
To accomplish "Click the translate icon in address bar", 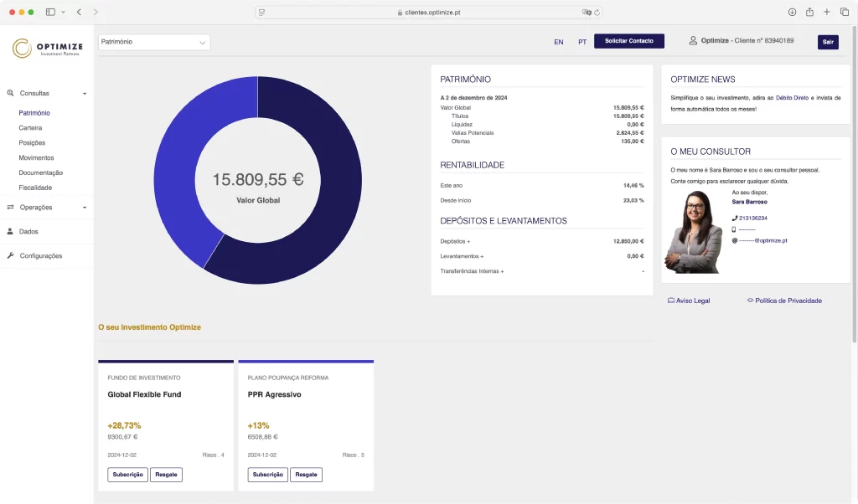I will coord(587,13).
